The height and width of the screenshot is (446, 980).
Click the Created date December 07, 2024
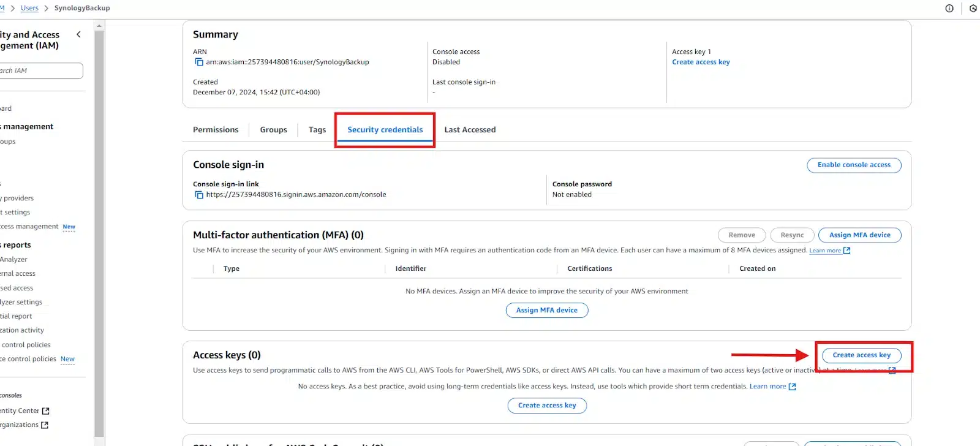(256, 93)
